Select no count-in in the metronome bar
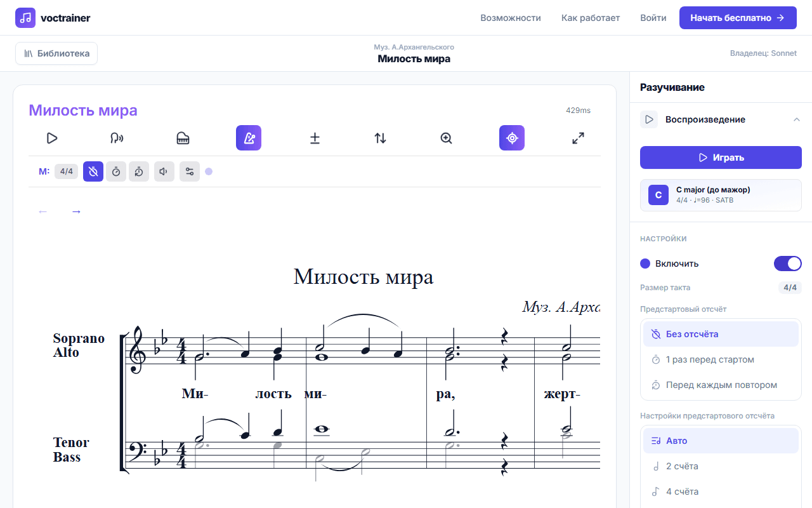 [93, 171]
